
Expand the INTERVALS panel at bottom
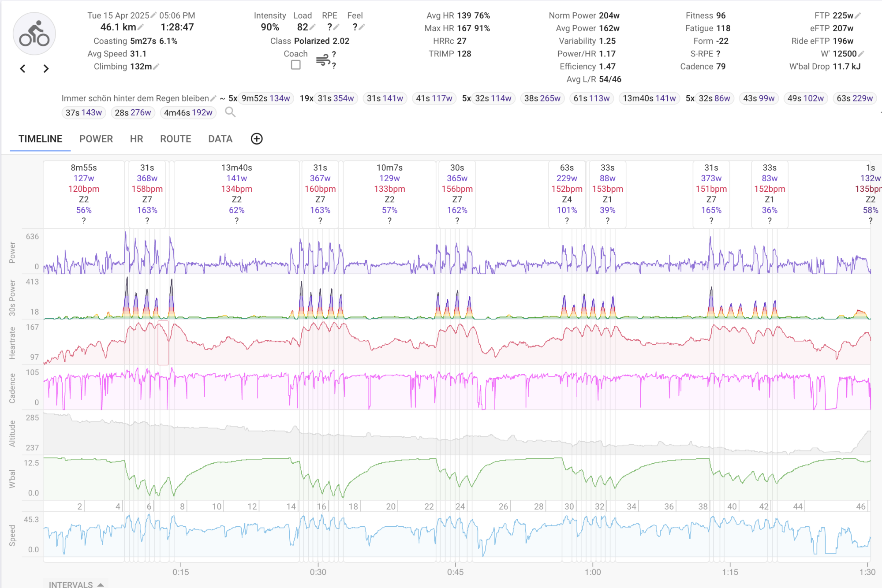[x=76, y=584]
